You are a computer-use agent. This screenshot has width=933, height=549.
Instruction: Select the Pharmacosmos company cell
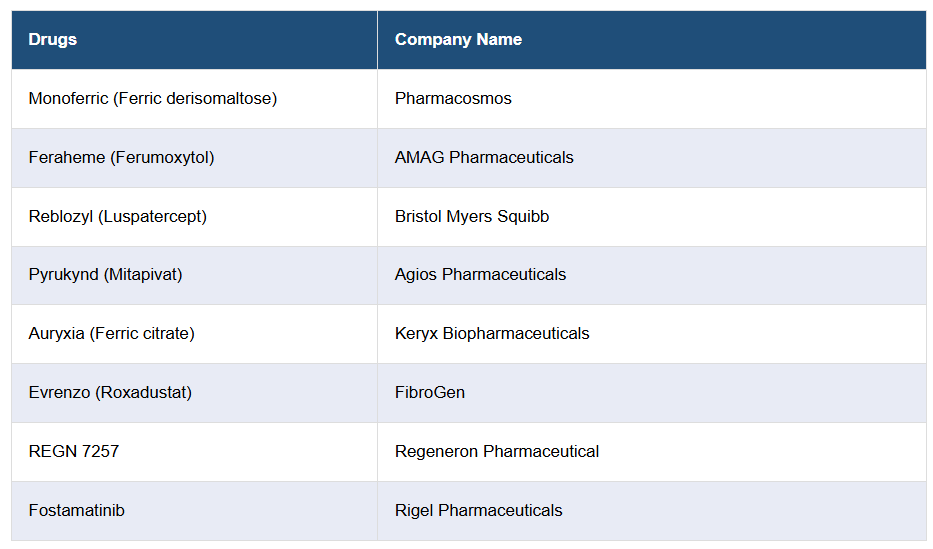click(x=453, y=99)
